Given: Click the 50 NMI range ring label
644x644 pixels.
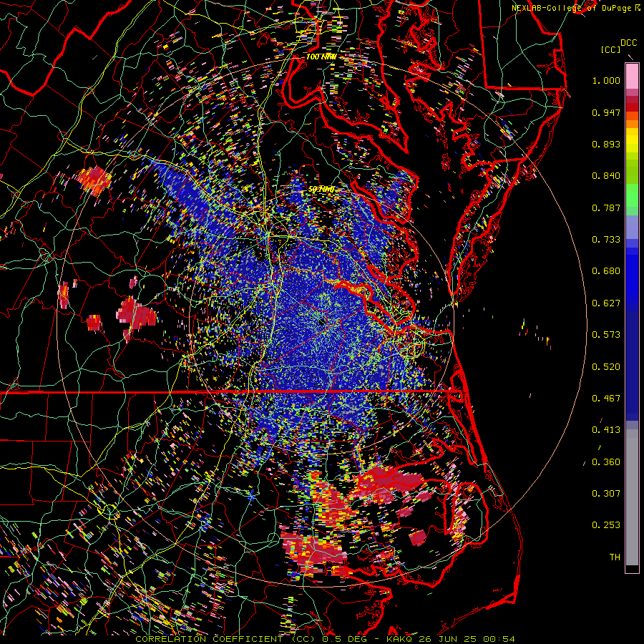Looking at the screenshot, I should (321, 190).
